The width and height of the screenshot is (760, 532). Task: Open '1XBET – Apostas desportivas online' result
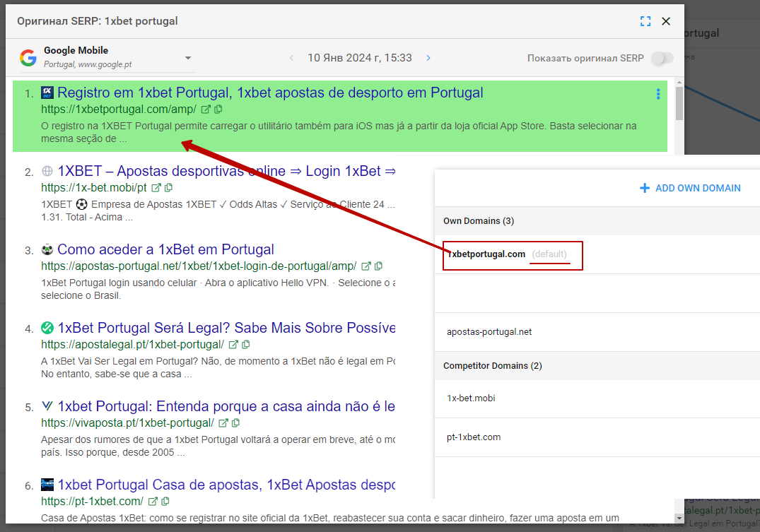coord(226,171)
